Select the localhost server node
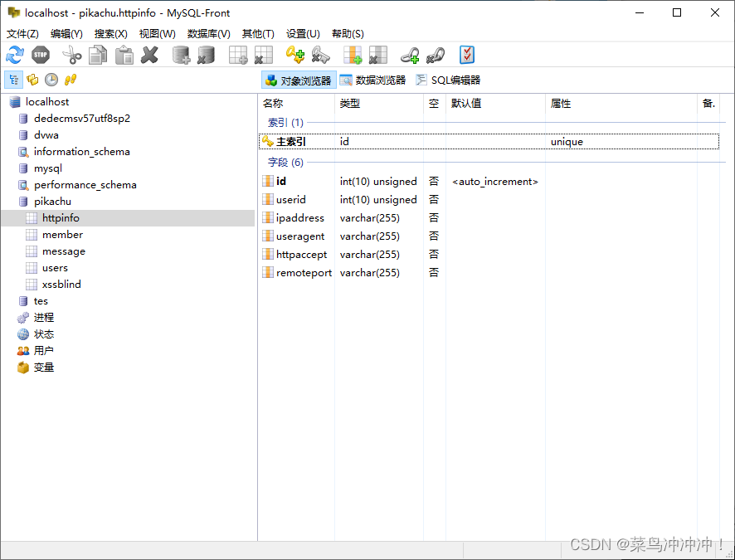The image size is (735, 560). click(x=47, y=102)
